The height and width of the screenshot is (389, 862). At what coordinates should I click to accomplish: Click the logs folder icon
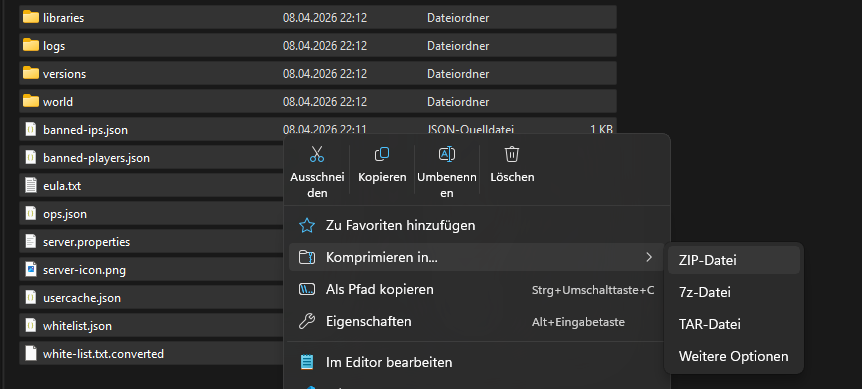(31, 45)
